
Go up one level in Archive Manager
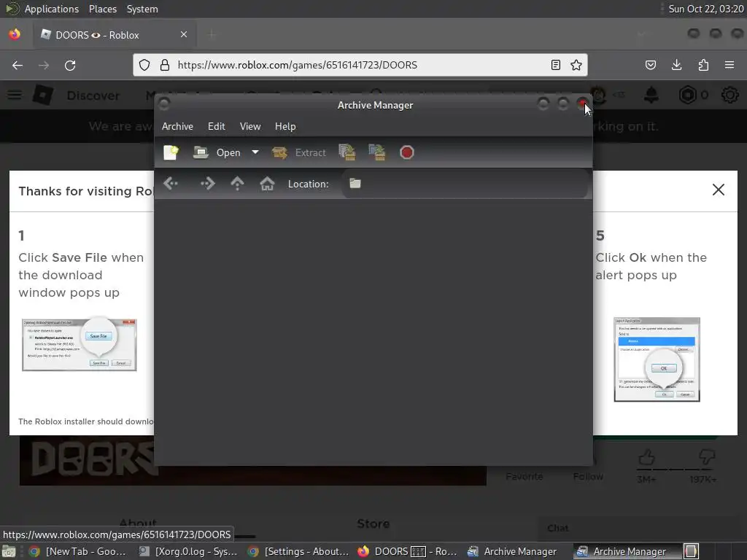coord(237,183)
